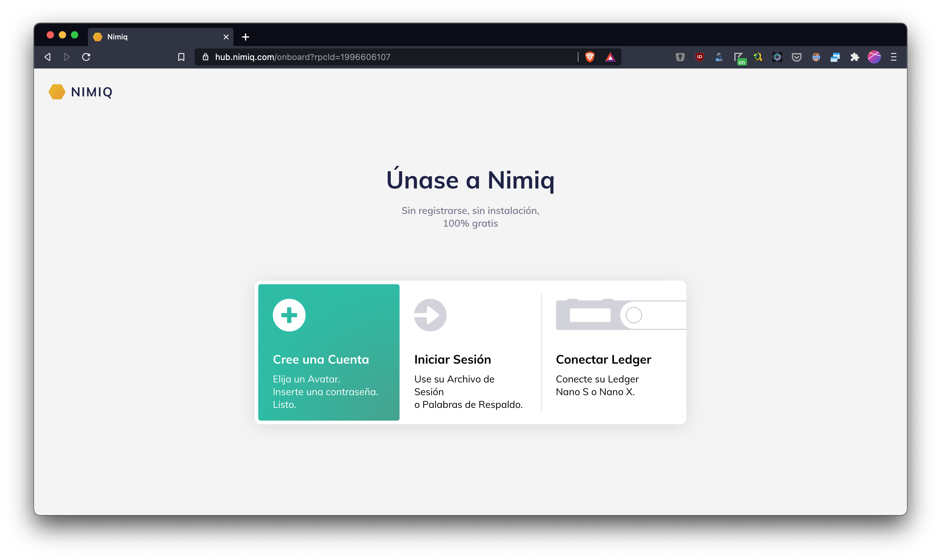Open the Pocket extension
The image size is (941, 560).
tap(796, 57)
